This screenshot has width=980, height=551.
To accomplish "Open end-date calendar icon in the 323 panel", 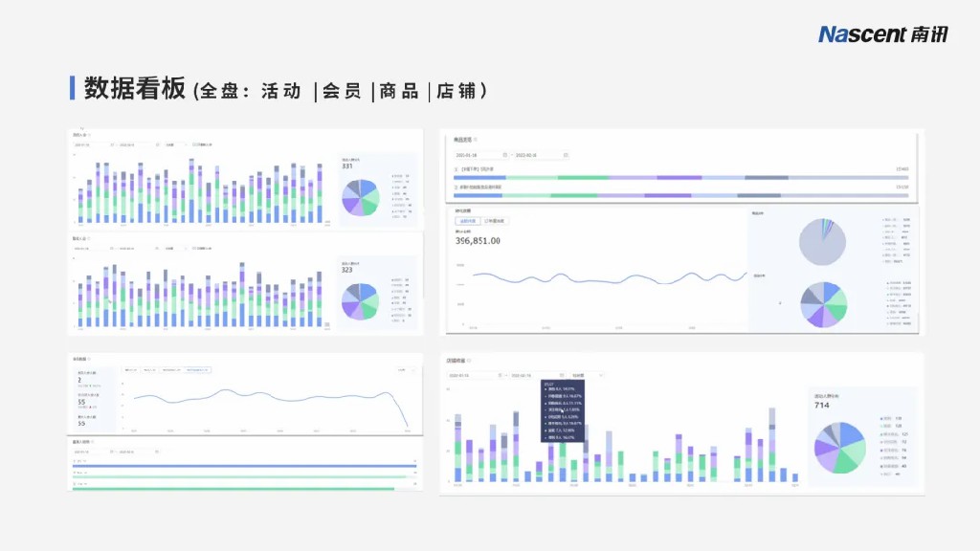I will click(157, 249).
